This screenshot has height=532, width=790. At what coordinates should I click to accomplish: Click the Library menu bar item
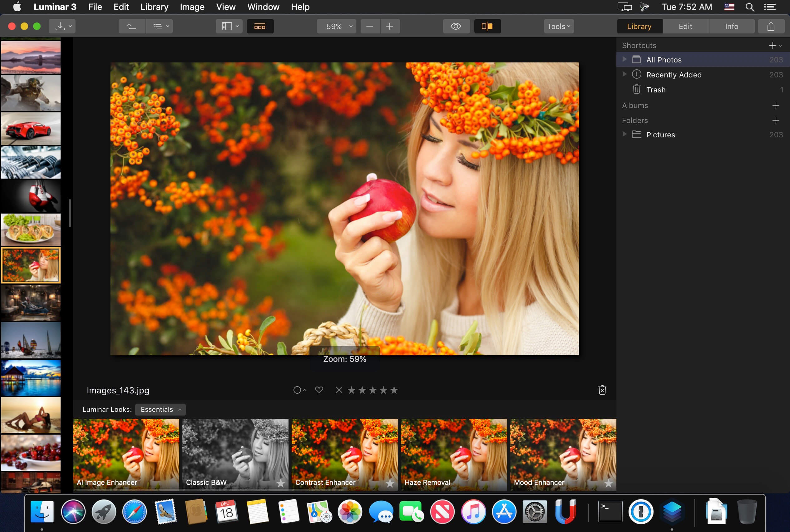click(x=153, y=7)
